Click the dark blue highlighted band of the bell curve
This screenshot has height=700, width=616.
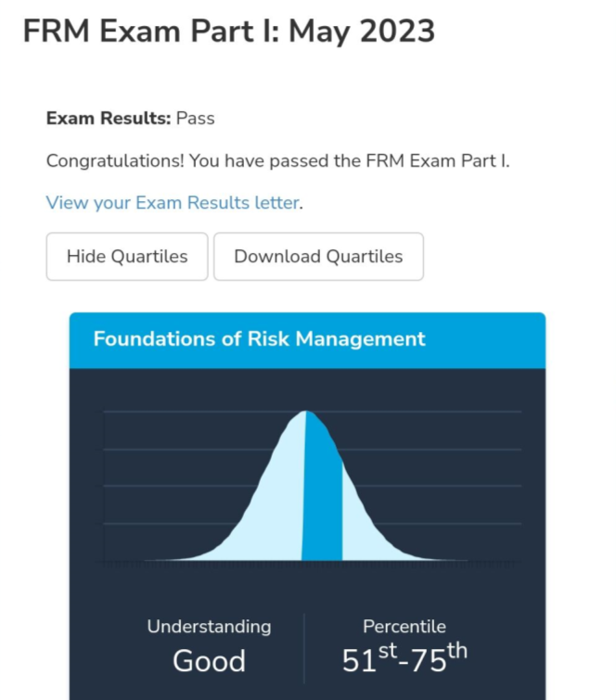click(323, 501)
